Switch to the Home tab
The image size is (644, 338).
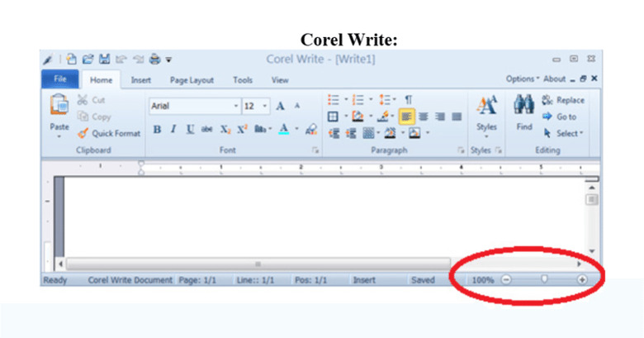point(101,80)
